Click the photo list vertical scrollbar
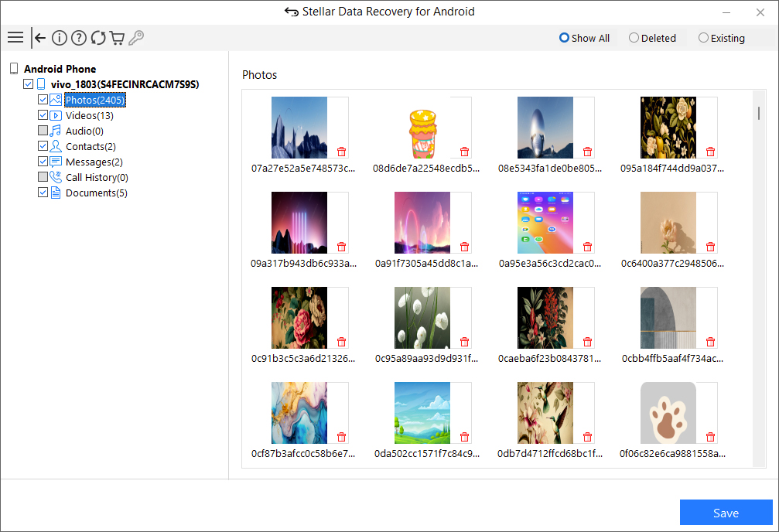Image resolution: width=779 pixels, height=532 pixels. pos(759,113)
